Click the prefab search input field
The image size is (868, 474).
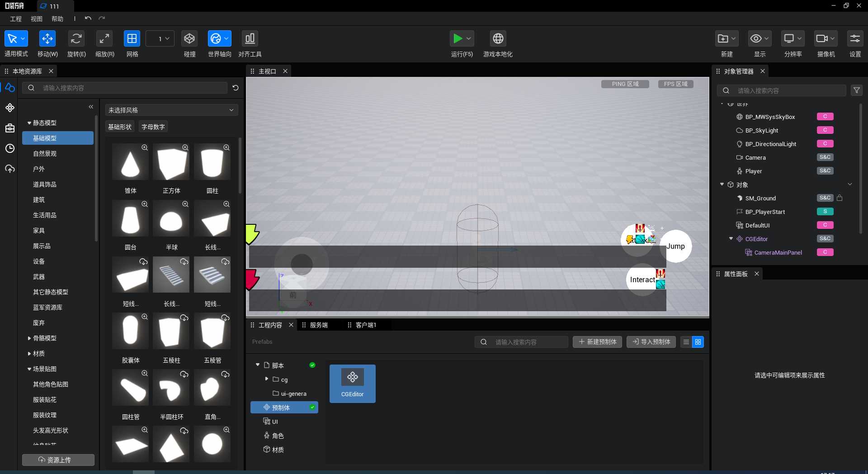[x=521, y=342]
